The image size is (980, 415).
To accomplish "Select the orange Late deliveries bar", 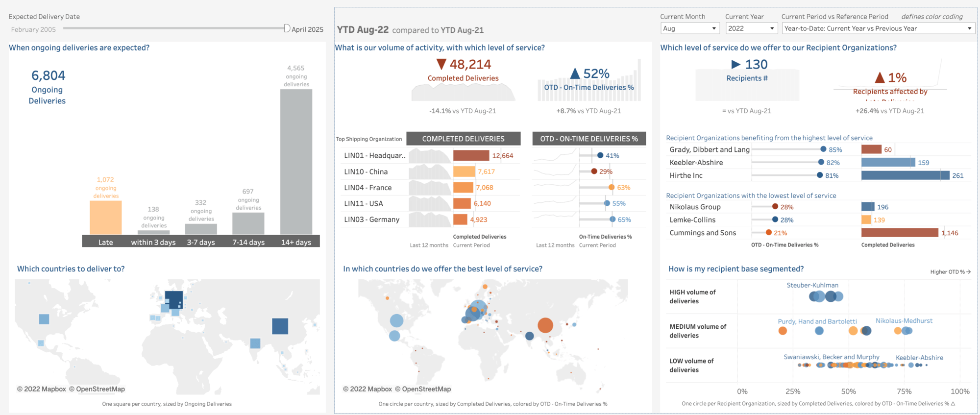I will click(x=105, y=218).
